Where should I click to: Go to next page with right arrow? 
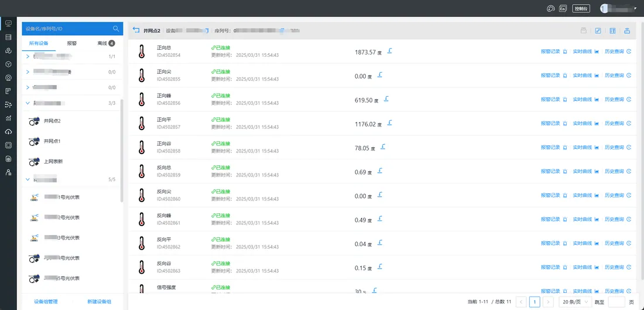coord(549,302)
